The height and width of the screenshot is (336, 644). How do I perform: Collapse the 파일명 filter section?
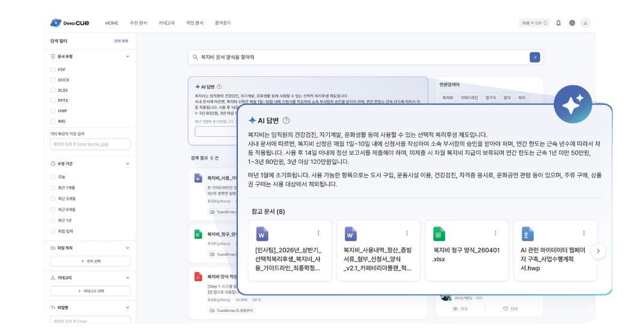(x=127, y=308)
